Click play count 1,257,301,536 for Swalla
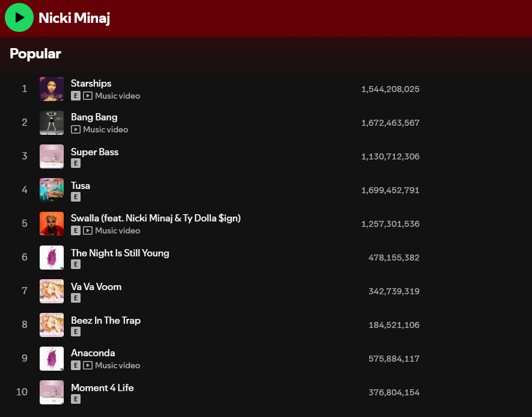 [x=390, y=224]
